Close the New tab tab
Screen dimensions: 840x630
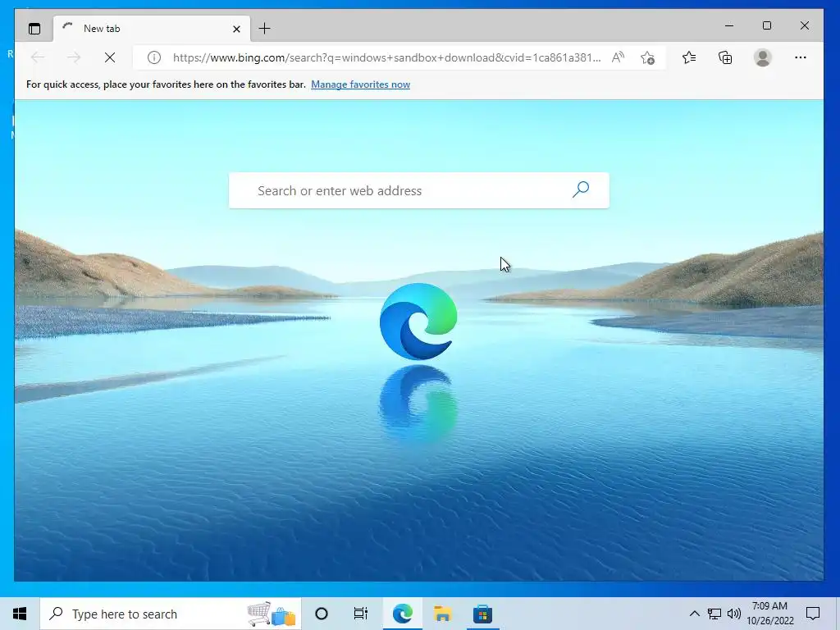pyautogui.click(x=236, y=29)
